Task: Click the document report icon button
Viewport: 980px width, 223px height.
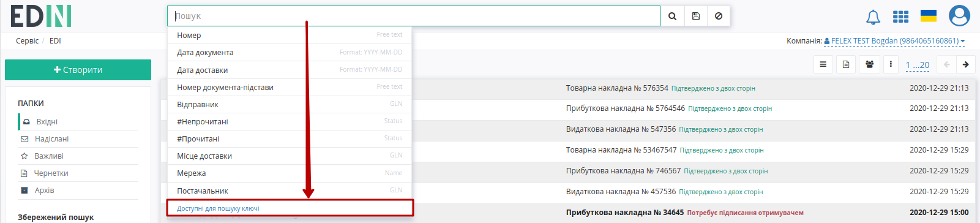Action: coord(846,64)
